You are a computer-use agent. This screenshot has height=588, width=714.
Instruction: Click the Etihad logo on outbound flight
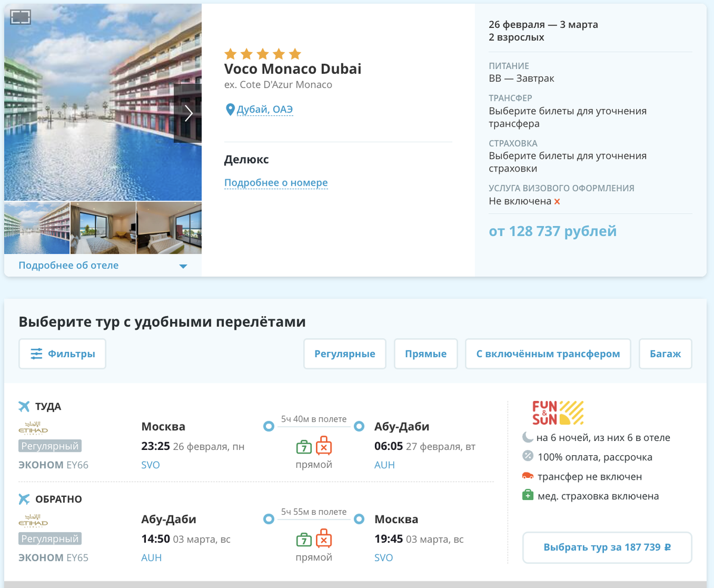click(33, 429)
